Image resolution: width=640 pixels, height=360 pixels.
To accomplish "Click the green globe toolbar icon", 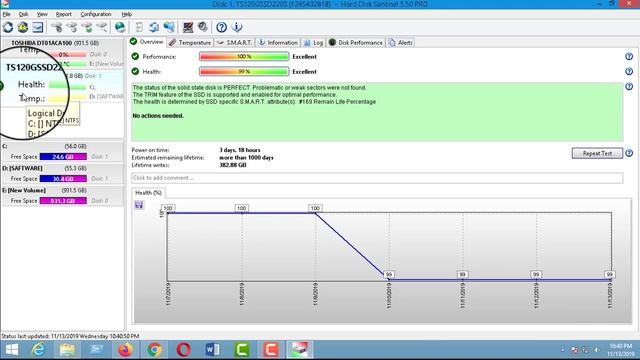I will (x=120, y=27).
